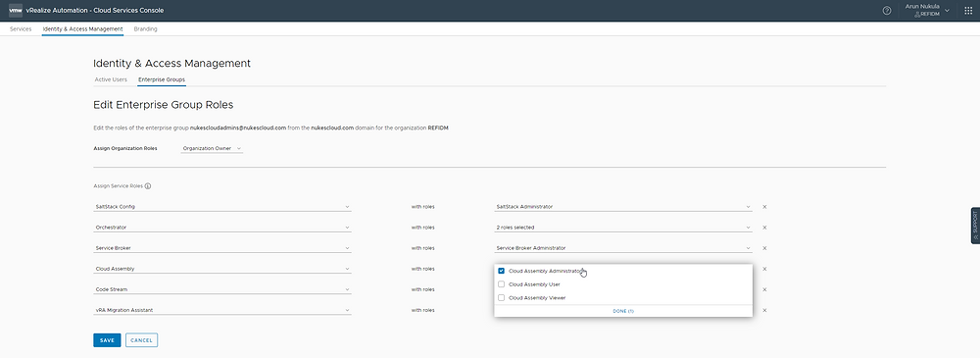Open the help question mark icon
Image resolution: width=980 pixels, height=358 pixels.
click(x=886, y=11)
